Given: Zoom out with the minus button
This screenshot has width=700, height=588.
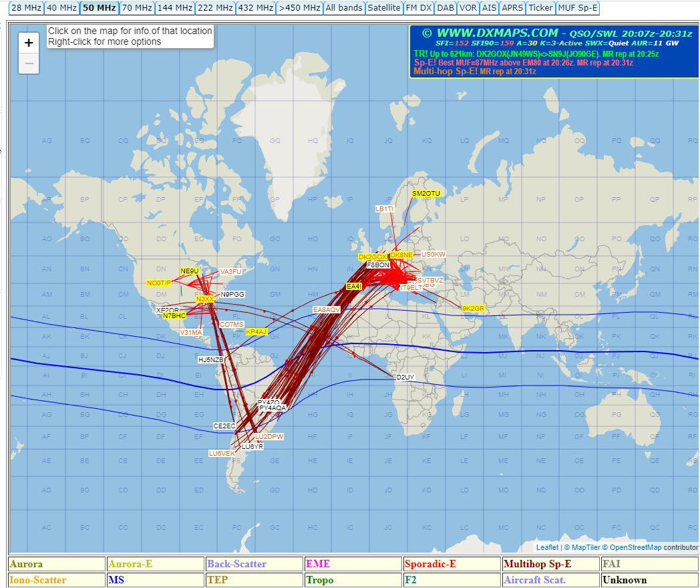Looking at the screenshot, I should click(x=29, y=63).
